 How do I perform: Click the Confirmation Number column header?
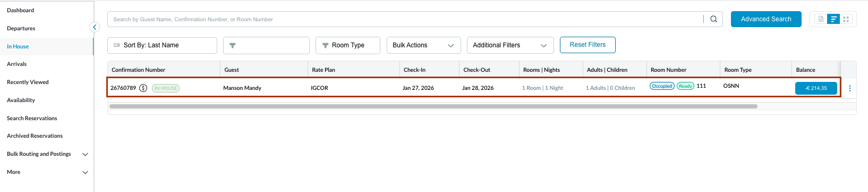[138, 70]
